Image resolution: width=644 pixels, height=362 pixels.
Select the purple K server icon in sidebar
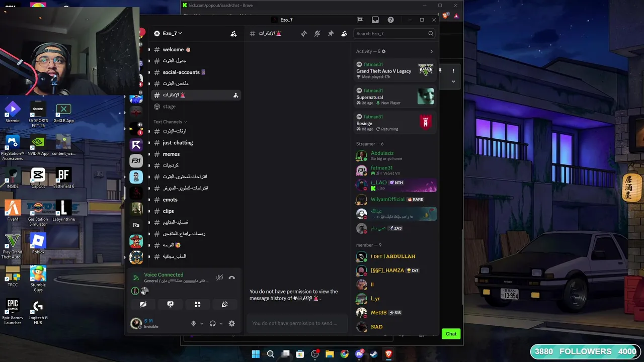click(136, 145)
